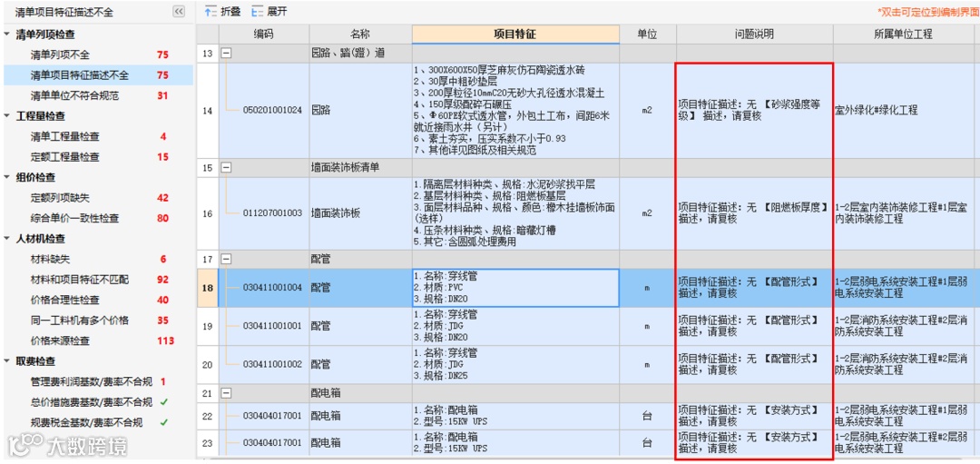Select row number 18 header
The height and width of the screenshot is (464, 980).
tap(207, 288)
